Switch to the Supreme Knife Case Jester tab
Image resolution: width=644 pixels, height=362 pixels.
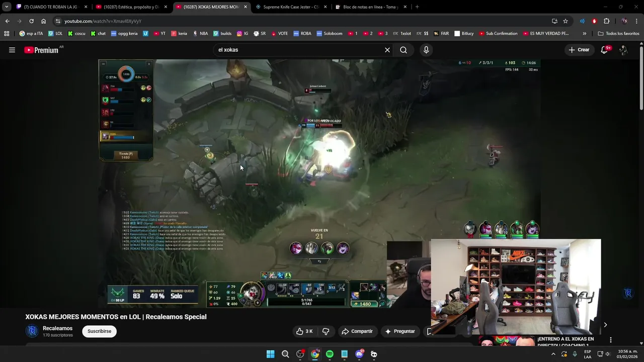(x=292, y=7)
